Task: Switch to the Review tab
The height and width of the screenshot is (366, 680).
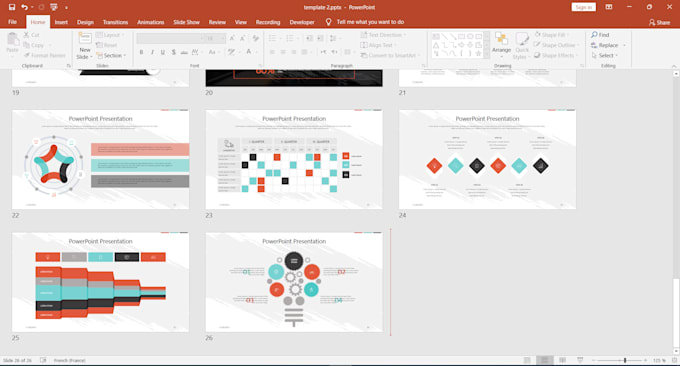Action: [x=217, y=22]
